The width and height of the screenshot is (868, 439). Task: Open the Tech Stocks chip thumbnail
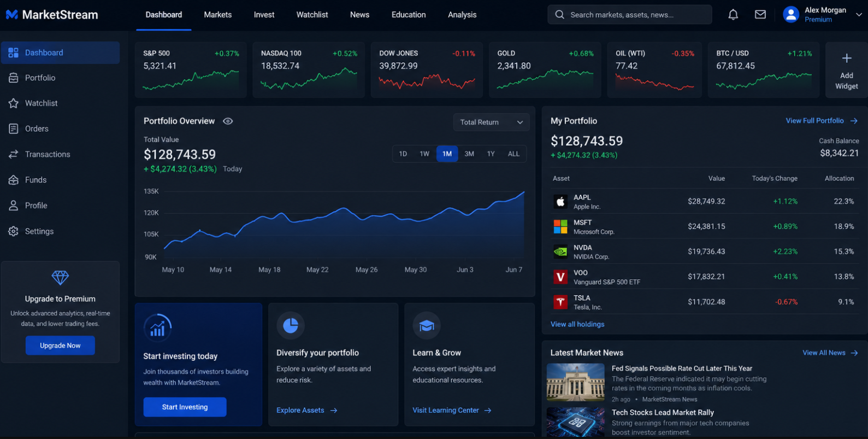coord(576,422)
